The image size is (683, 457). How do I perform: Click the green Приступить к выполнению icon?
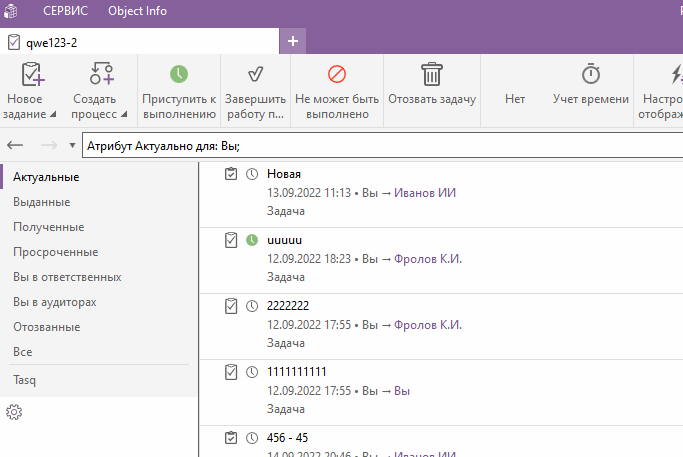(178, 74)
